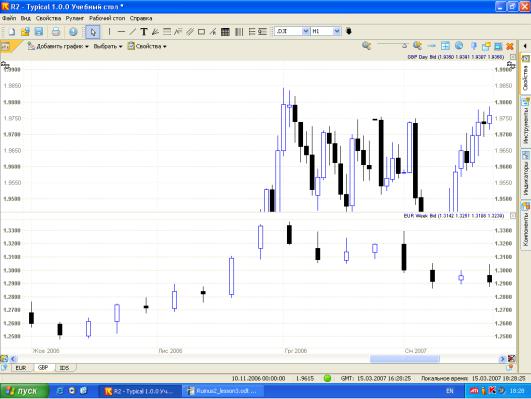Open the Свойства dropdown in chart toolbar
The image size is (531, 399).
coord(147,46)
